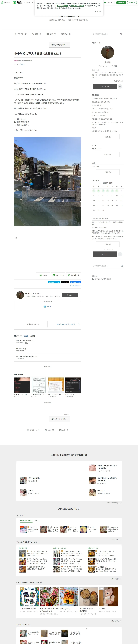Image resolution: width=138 pixels, height=644 pixels.
Task: Click the magnifier icon in the top blog search box
Action: tap(121, 34)
